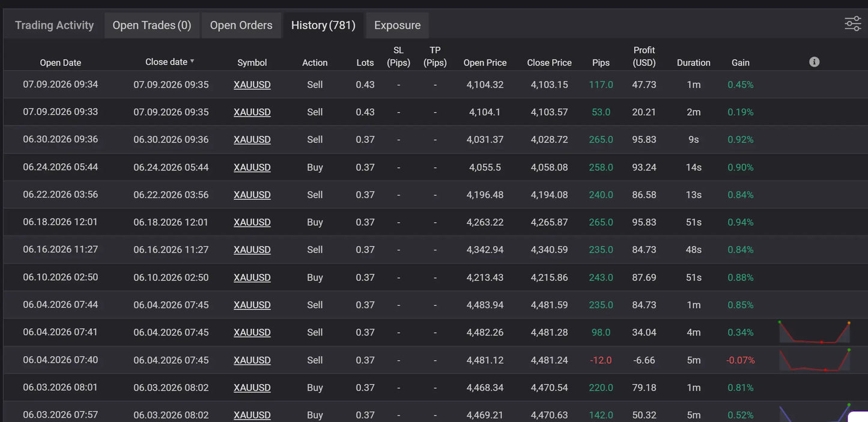Open XAUUSD link for 06.03.2026 08:01 trade
The image size is (868, 422).
click(252, 388)
